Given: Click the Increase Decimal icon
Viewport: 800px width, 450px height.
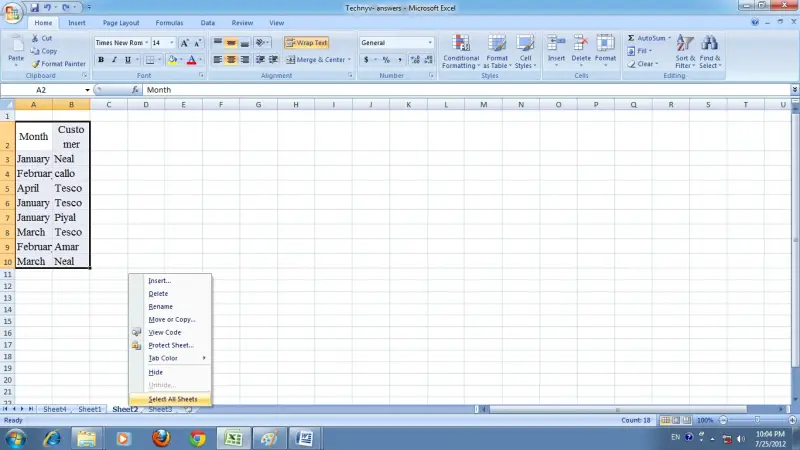Looking at the screenshot, I should click(x=415, y=60).
